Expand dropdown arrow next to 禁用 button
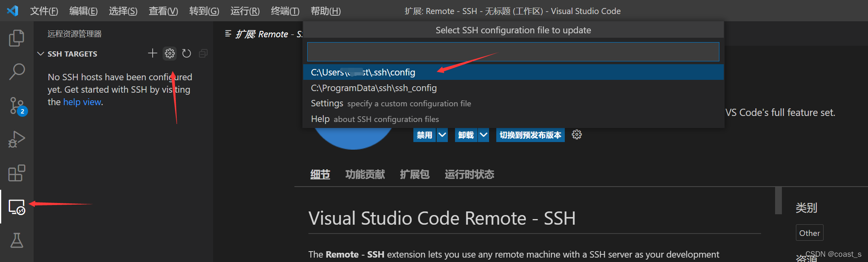Viewport: 868px width, 262px height. click(x=442, y=135)
